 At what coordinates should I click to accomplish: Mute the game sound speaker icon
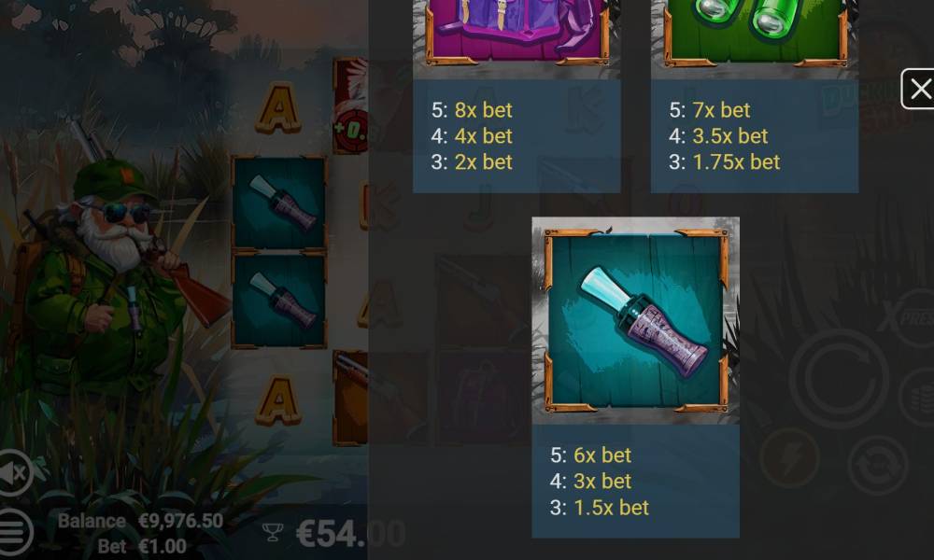pos(13,473)
